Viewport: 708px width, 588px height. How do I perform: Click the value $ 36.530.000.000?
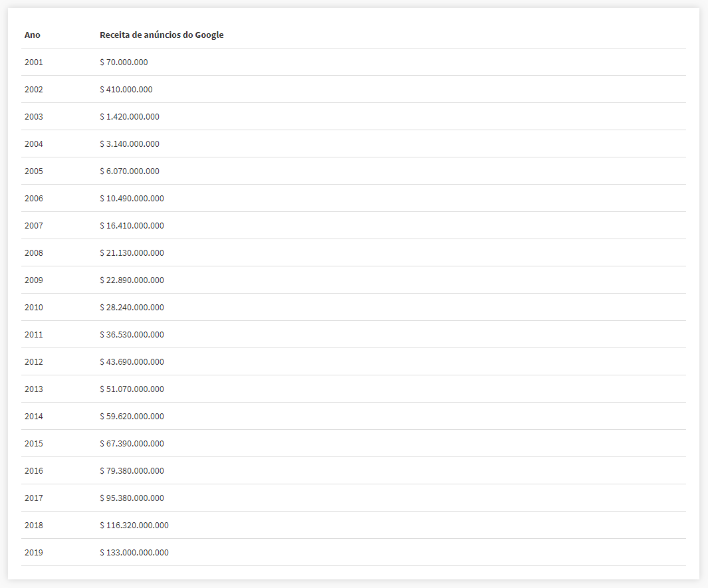[x=132, y=334]
